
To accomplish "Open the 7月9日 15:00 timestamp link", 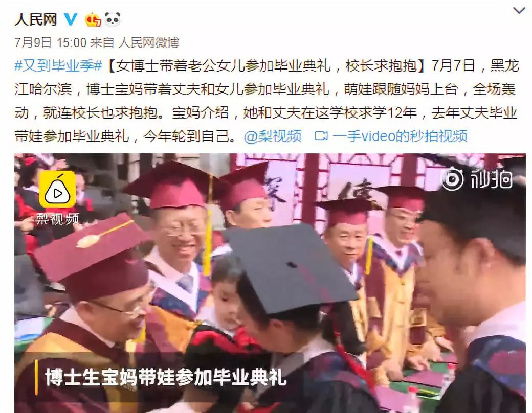I will [x=51, y=43].
